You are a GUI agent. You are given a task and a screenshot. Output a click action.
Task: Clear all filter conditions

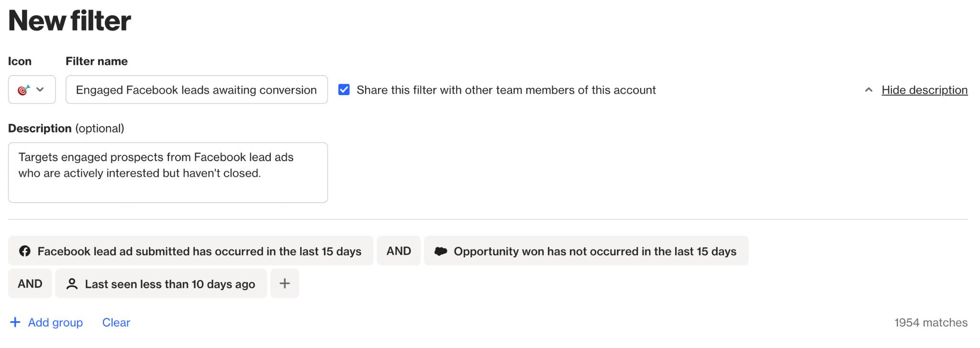tap(116, 323)
